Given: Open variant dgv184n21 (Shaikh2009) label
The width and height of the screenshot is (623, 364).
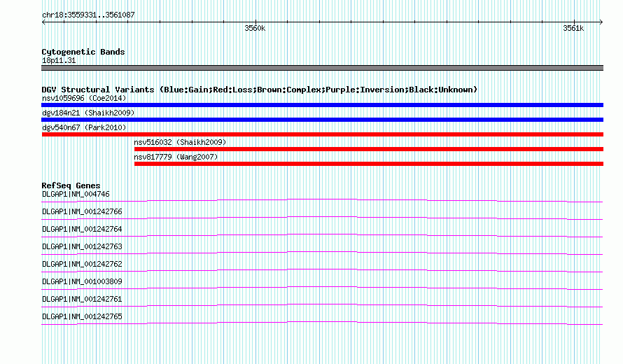Looking at the screenshot, I should click(88, 113).
